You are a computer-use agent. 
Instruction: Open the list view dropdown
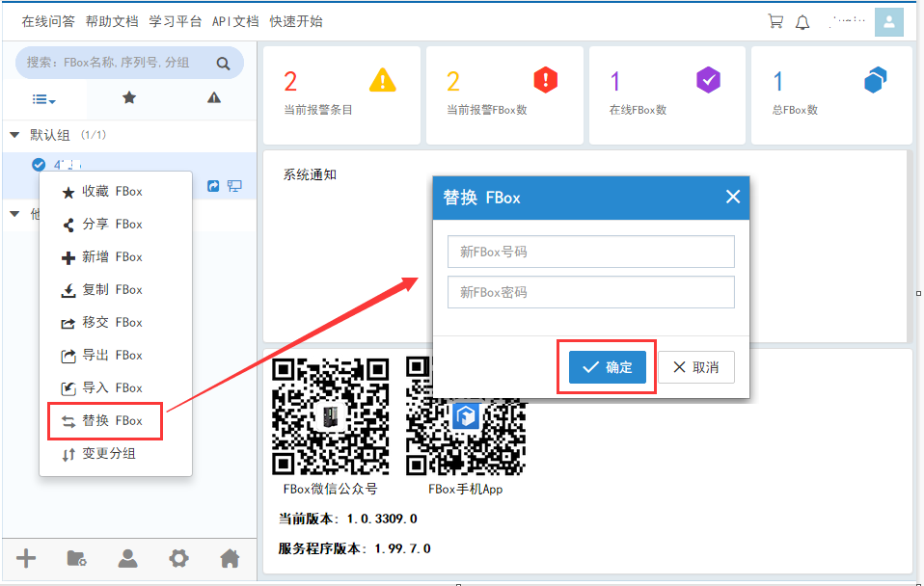[x=43, y=99]
